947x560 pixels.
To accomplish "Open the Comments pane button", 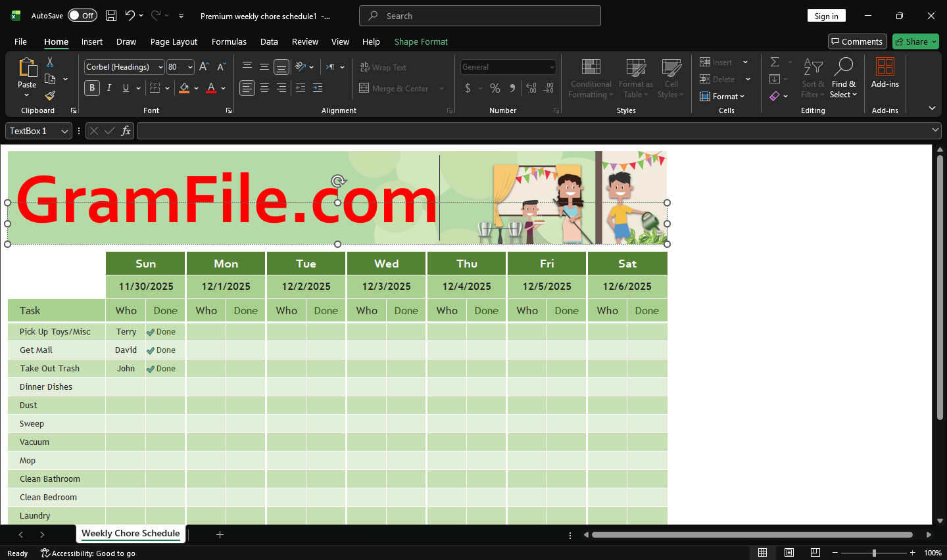I will [x=857, y=41].
